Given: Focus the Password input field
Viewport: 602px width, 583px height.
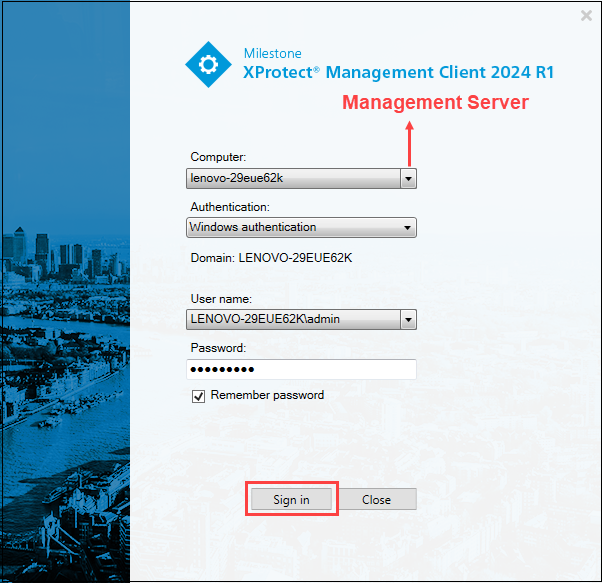Looking at the screenshot, I should coord(301,370).
